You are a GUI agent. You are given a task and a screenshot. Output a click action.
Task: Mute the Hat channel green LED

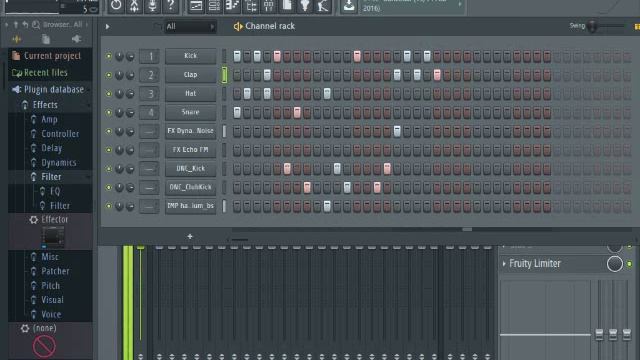pyautogui.click(x=109, y=94)
